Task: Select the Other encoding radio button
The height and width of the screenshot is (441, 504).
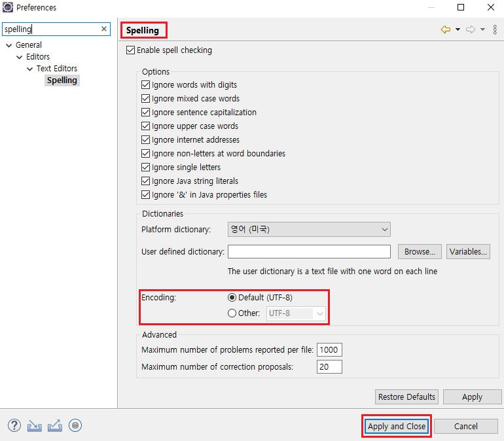Action: point(232,313)
